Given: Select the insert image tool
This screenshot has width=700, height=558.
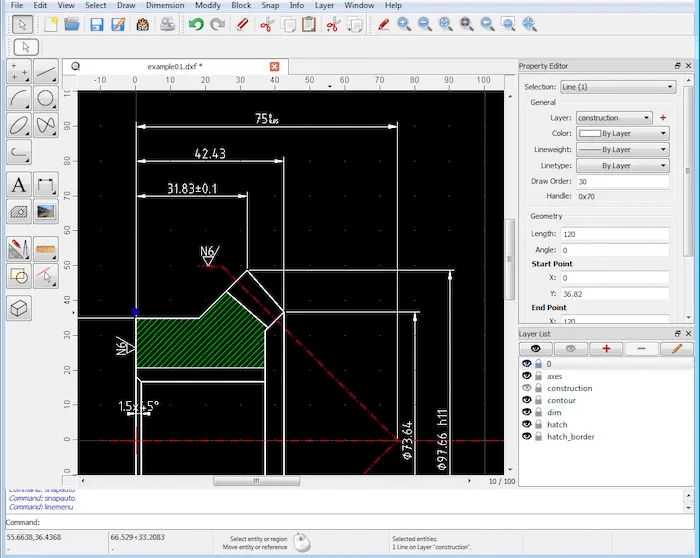Looking at the screenshot, I should pos(46,211).
